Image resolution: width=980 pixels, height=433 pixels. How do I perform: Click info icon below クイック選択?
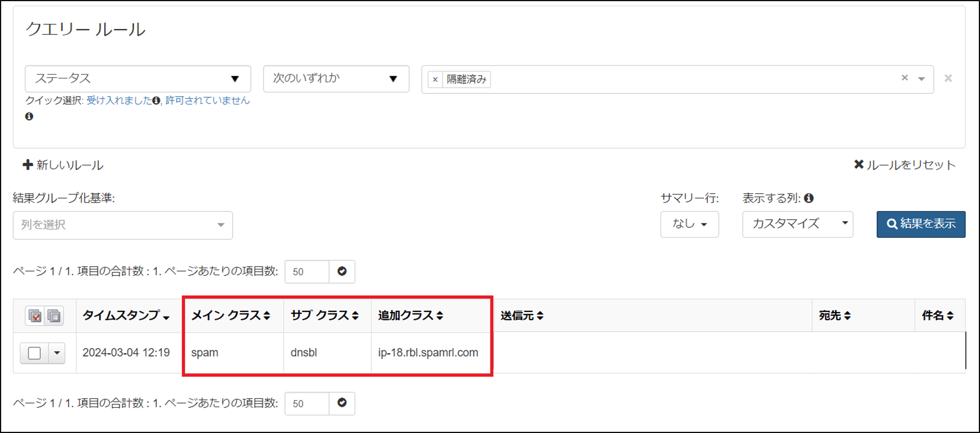click(29, 116)
